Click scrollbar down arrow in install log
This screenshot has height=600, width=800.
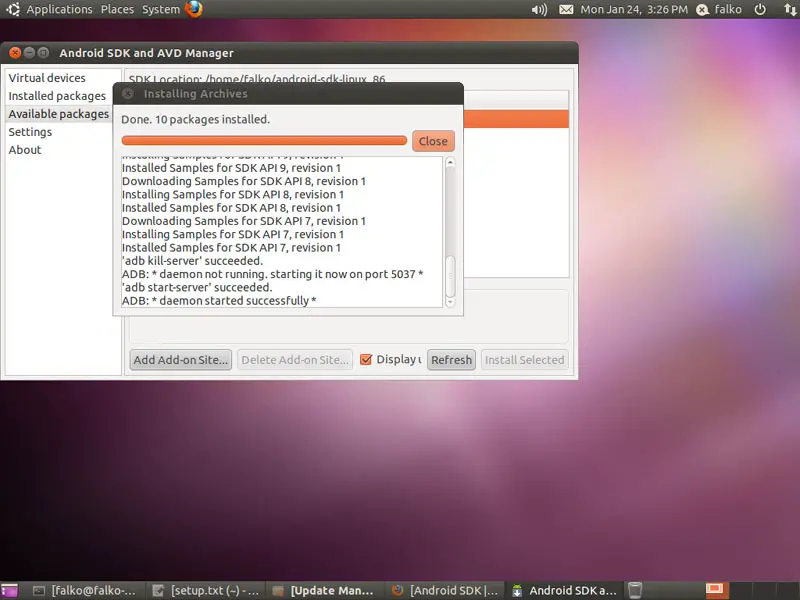click(450, 302)
